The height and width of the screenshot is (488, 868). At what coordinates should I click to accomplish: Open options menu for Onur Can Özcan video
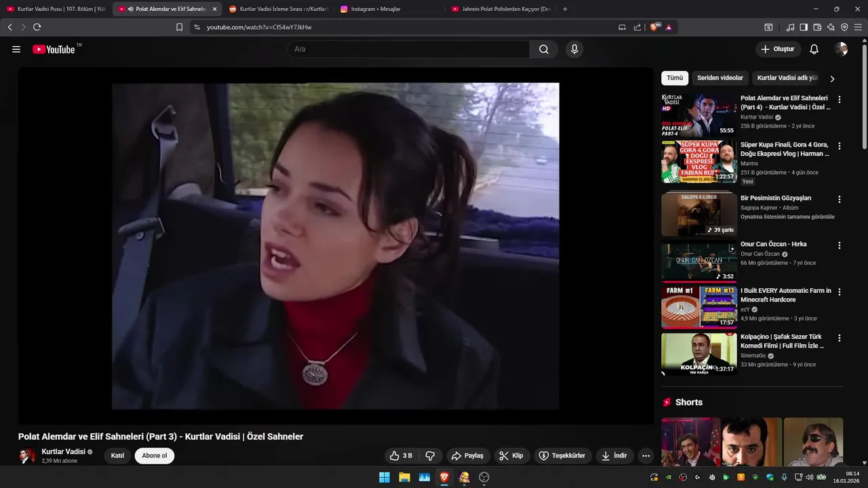(x=840, y=245)
